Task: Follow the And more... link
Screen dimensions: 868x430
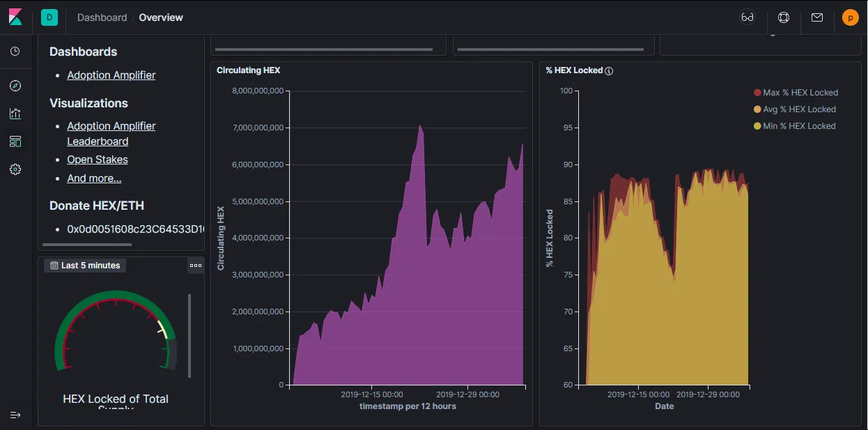Action: click(94, 178)
